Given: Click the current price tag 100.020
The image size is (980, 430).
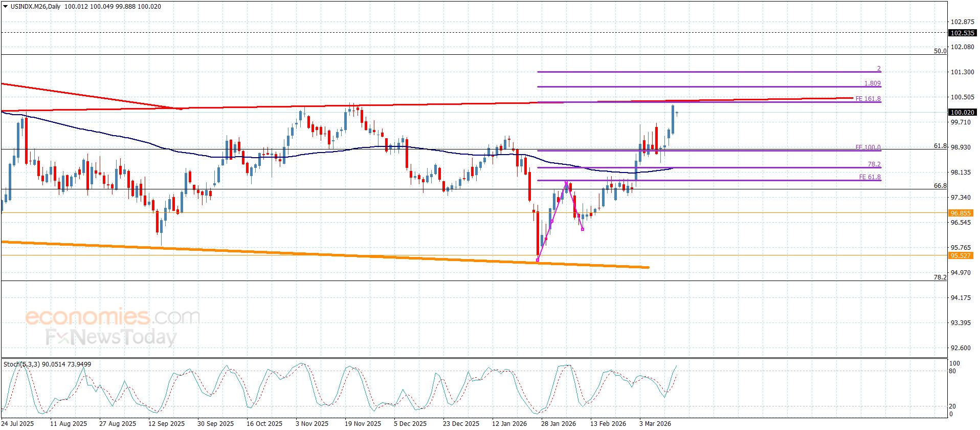Looking at the screenshot, I should [962, 113].
